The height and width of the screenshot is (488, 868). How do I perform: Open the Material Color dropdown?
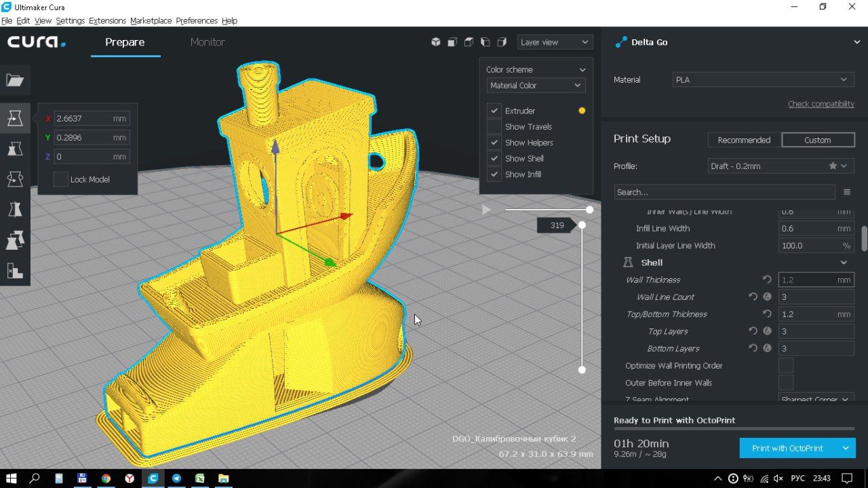536,86
